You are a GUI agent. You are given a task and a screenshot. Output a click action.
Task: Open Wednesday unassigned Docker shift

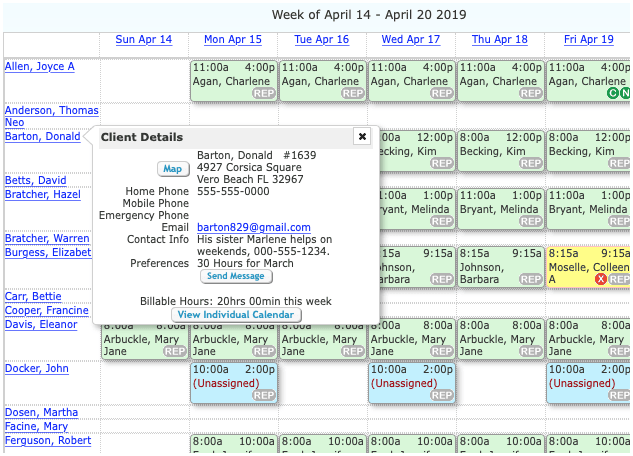[x=411, y=383]
